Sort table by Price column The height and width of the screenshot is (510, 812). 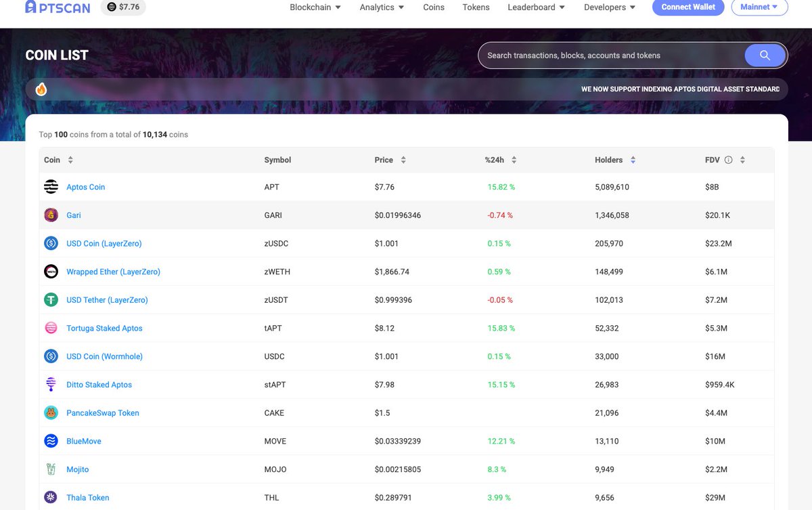[403, 161]
